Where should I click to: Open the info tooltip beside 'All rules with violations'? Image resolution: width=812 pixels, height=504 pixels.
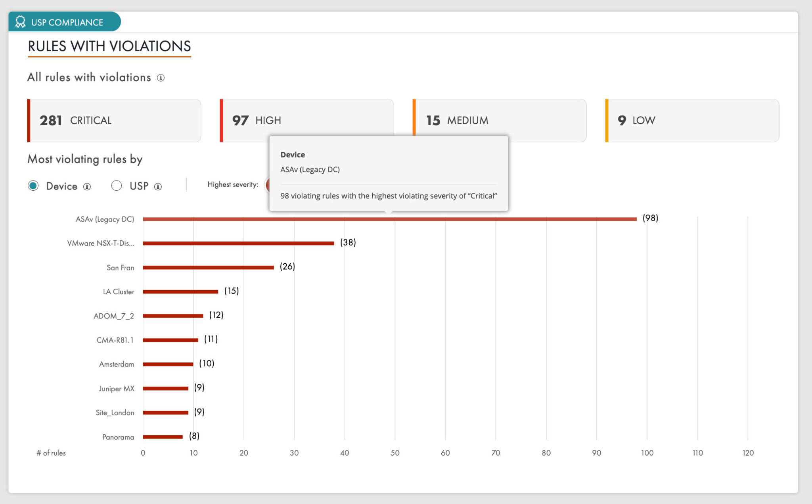click(x=161, y=78)
